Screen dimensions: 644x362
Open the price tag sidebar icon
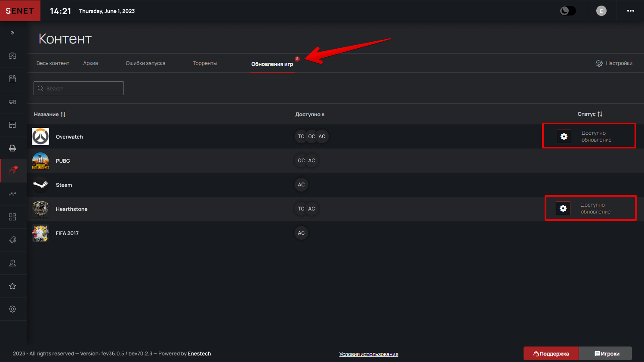pos(12,240)
